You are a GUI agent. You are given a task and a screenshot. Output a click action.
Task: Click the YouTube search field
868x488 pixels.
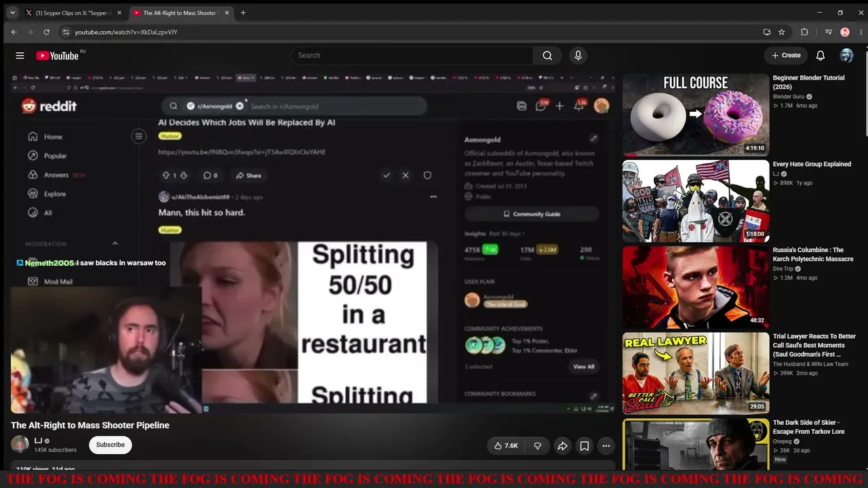[412, 56]
